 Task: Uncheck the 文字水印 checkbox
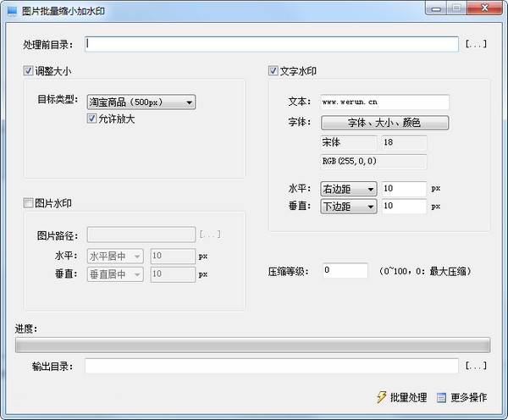click(x=273, y=71)
